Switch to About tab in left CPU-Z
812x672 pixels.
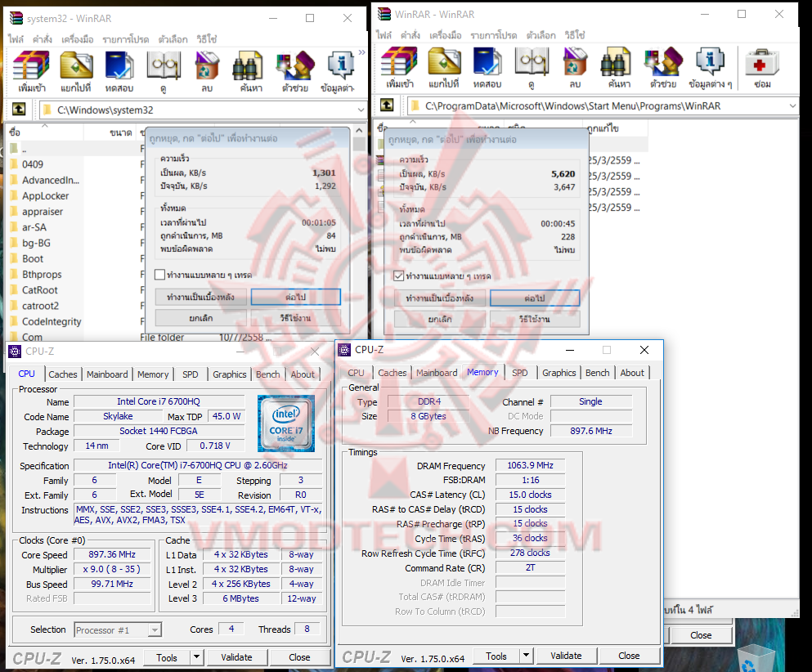click(303, 374)
